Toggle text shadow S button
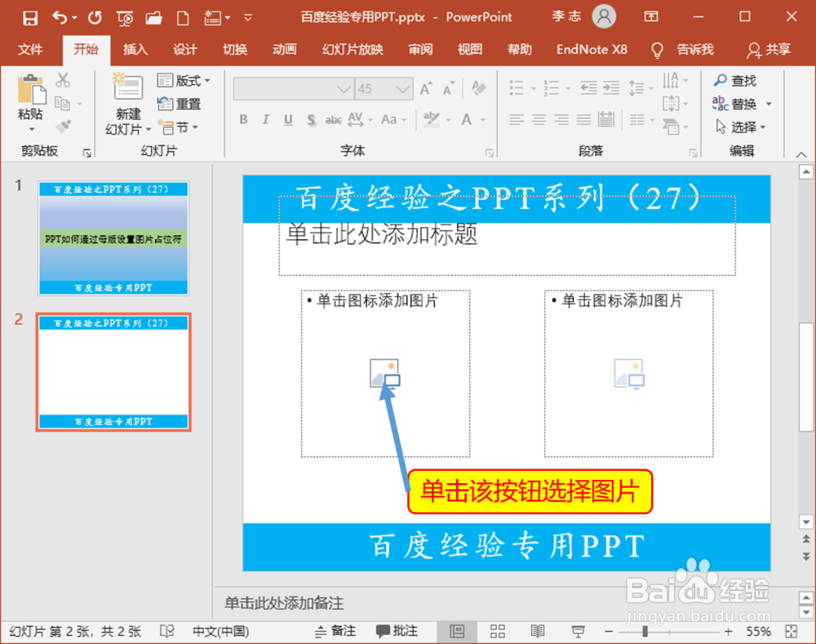 [311, 120]
